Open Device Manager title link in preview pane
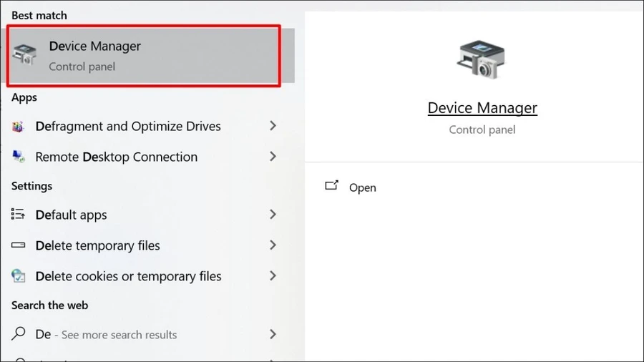 (482, 108)
